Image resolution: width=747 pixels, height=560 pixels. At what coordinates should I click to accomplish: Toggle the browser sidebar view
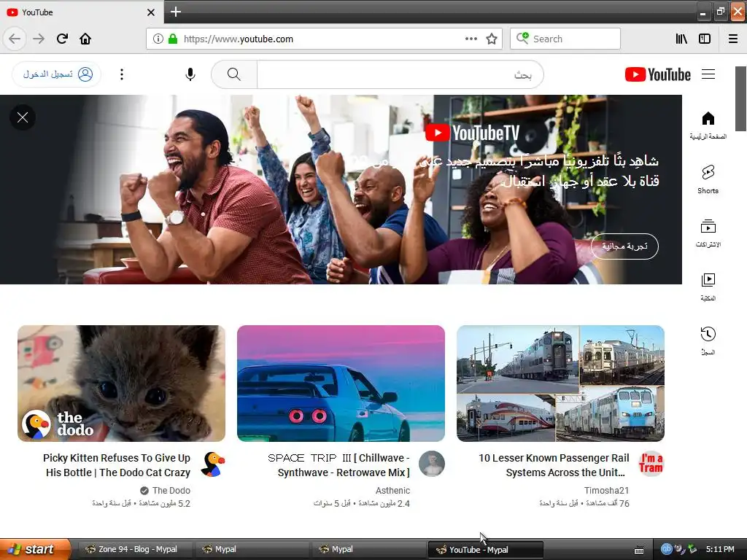(705, 39)
